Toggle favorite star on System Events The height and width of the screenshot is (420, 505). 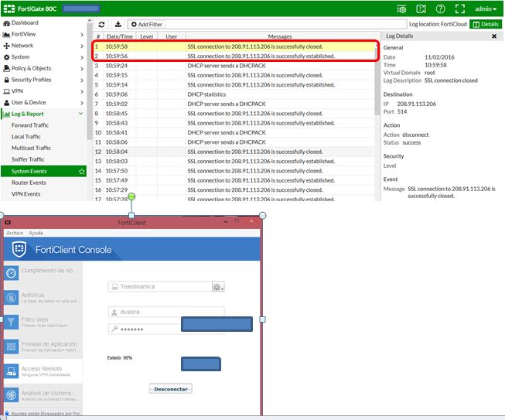pyautogui.click(x=81, y=172)
